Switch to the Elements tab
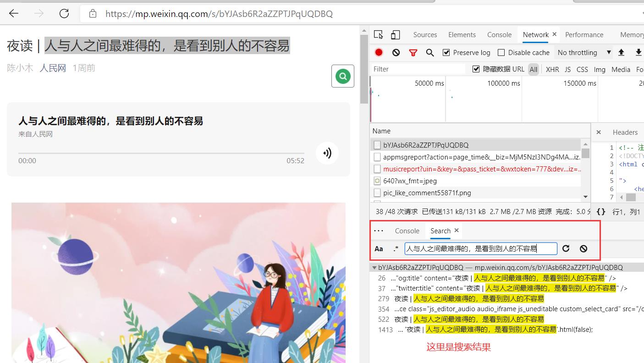Screen dimensions: 644x363 (462, 34)
